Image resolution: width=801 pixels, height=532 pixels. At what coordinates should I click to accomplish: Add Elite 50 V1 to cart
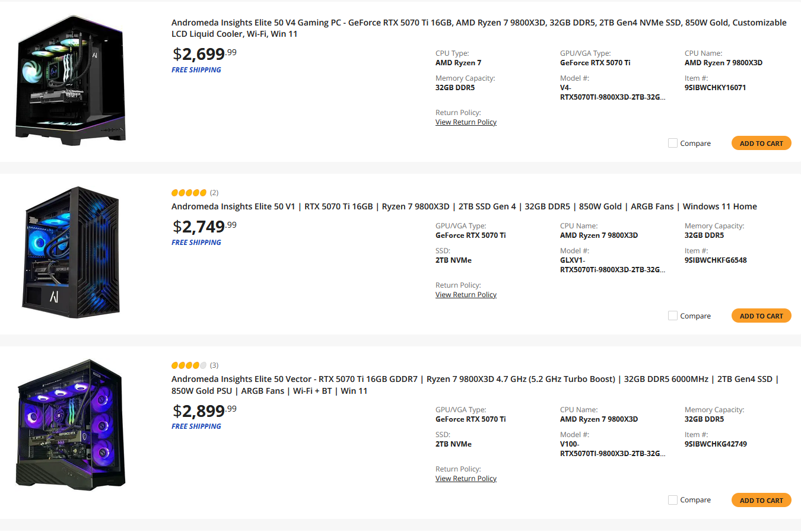[x=761, y=316]
